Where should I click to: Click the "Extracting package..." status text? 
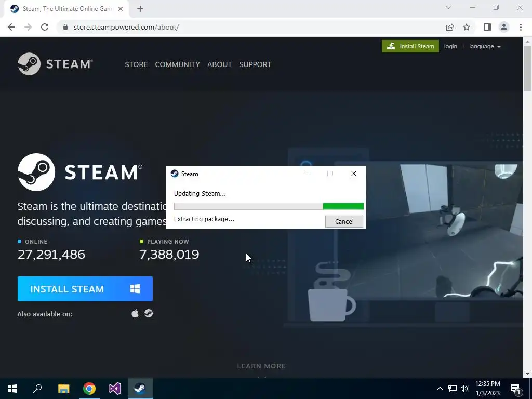tap(204, 219)
